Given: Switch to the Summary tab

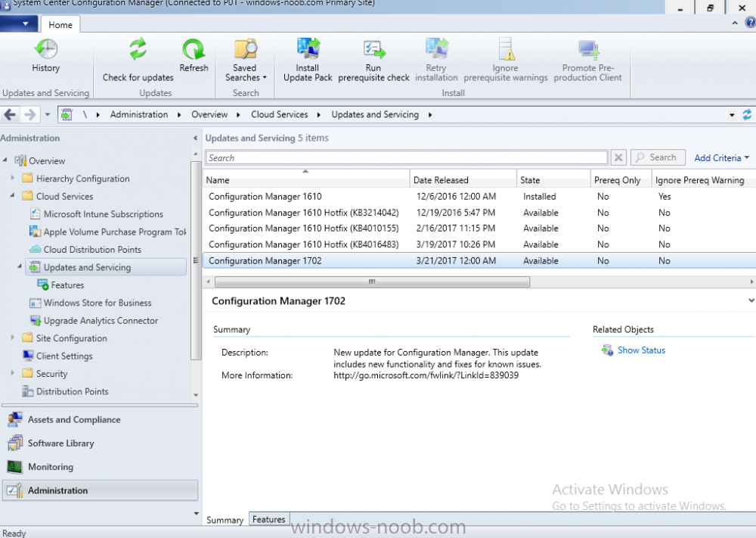Looking at the screenshot, I should click(225, 520).
